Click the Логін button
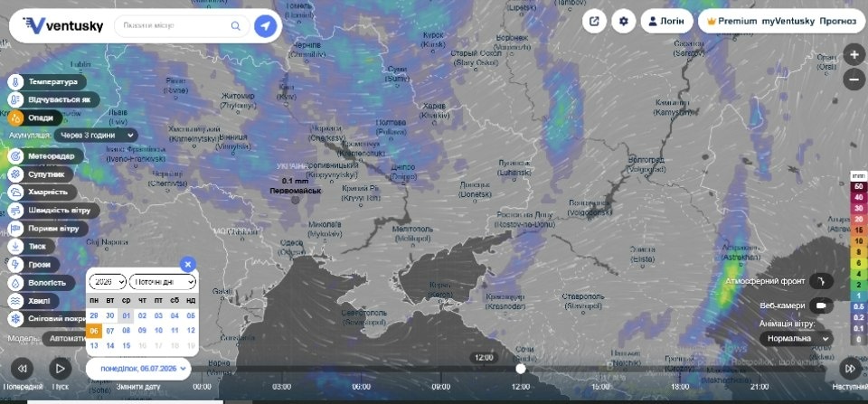Viewport: 868px width, 404px height. [666, 22]
